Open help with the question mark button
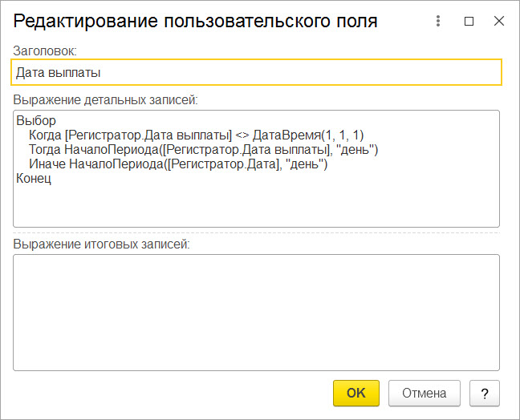 tap(485, 394)
